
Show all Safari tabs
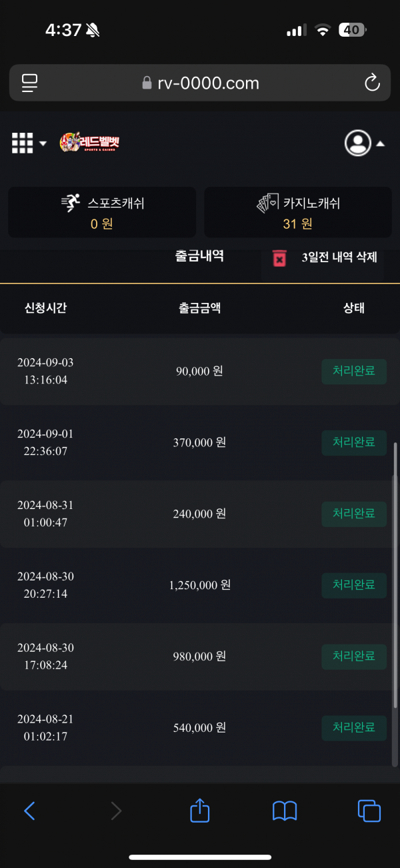coord(369,811)
